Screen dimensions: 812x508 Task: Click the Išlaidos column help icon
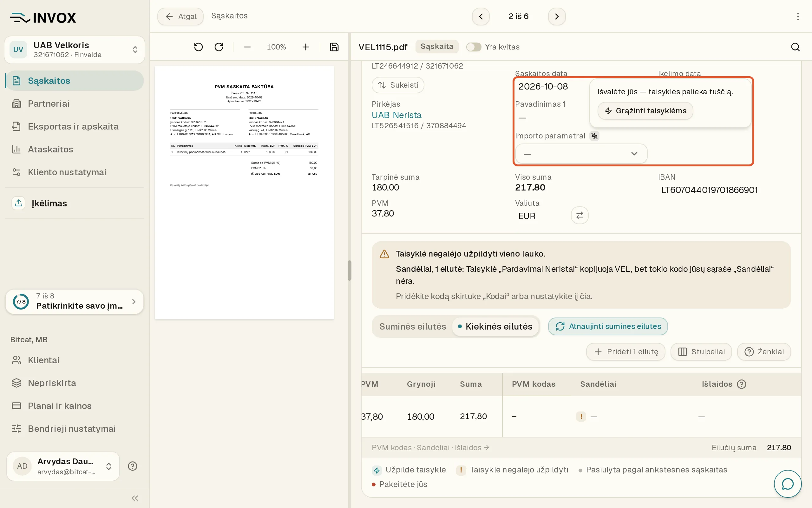[742, 384]
